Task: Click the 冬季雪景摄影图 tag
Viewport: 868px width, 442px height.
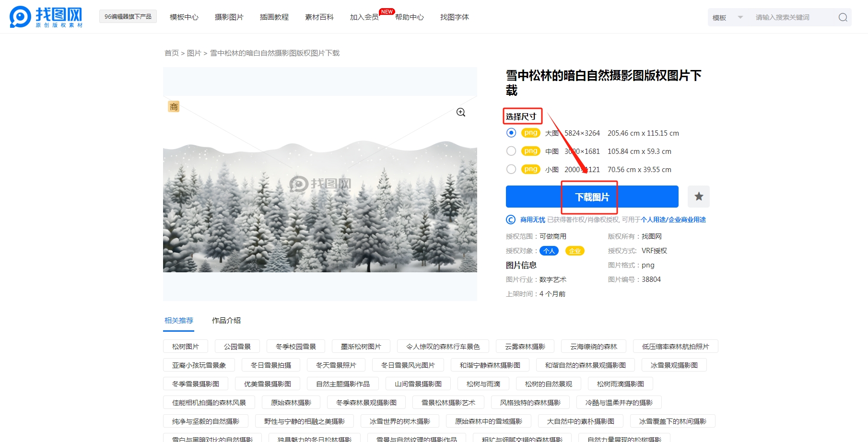Action: click(196, 384)
